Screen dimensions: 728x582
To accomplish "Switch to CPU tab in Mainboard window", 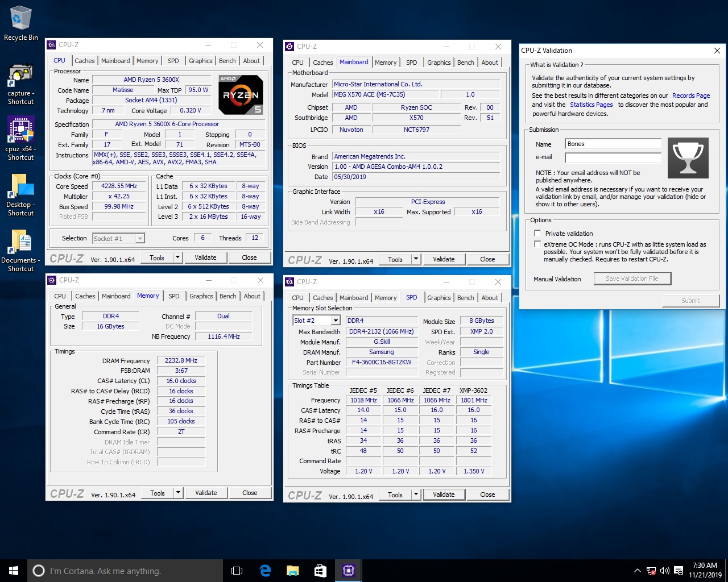I will 298,63.
